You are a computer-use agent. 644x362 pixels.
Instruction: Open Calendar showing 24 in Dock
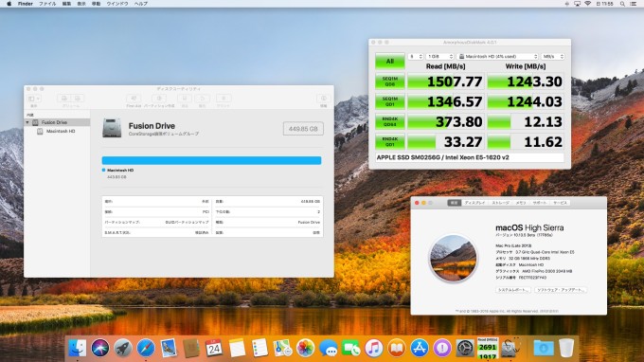tap(214, 348)
